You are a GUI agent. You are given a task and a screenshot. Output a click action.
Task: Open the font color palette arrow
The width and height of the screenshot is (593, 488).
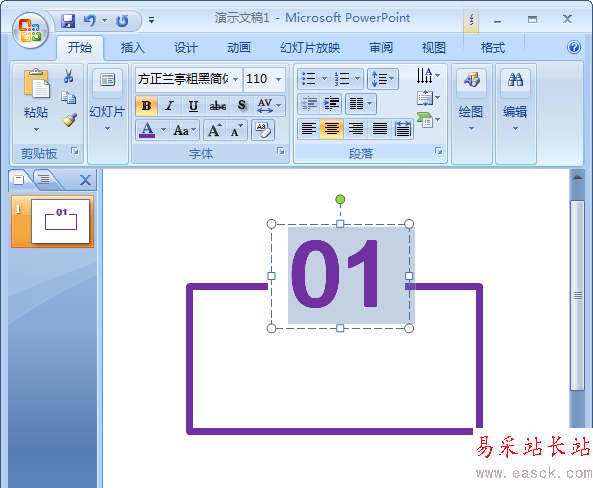[163, 130]
